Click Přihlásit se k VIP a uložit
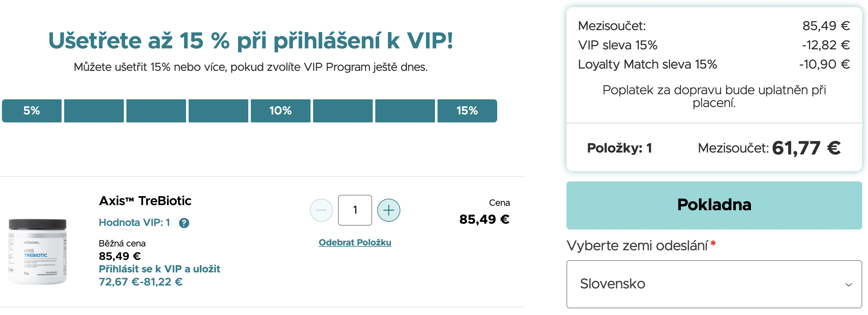 [159, 269]
